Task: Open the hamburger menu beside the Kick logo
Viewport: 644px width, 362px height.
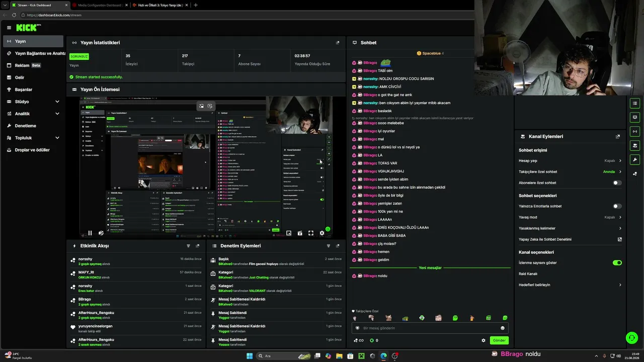Action: pos(9,28)
